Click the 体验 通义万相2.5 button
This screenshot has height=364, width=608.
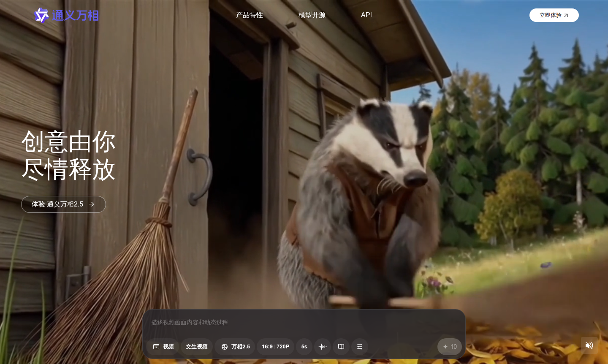tap(57, 204)
